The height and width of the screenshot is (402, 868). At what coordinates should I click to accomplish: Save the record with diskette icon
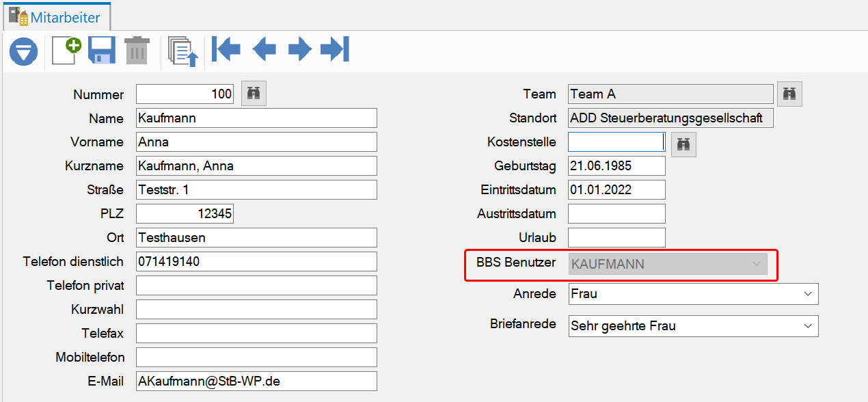coord(102,51)
